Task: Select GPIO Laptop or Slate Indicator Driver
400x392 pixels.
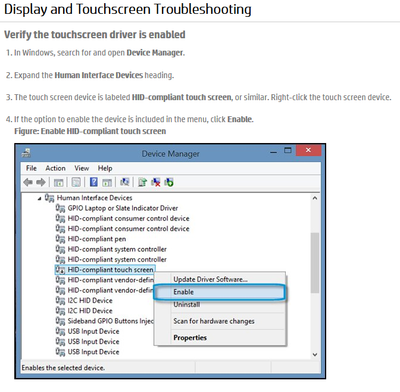Action: click(x=123, y=208)
